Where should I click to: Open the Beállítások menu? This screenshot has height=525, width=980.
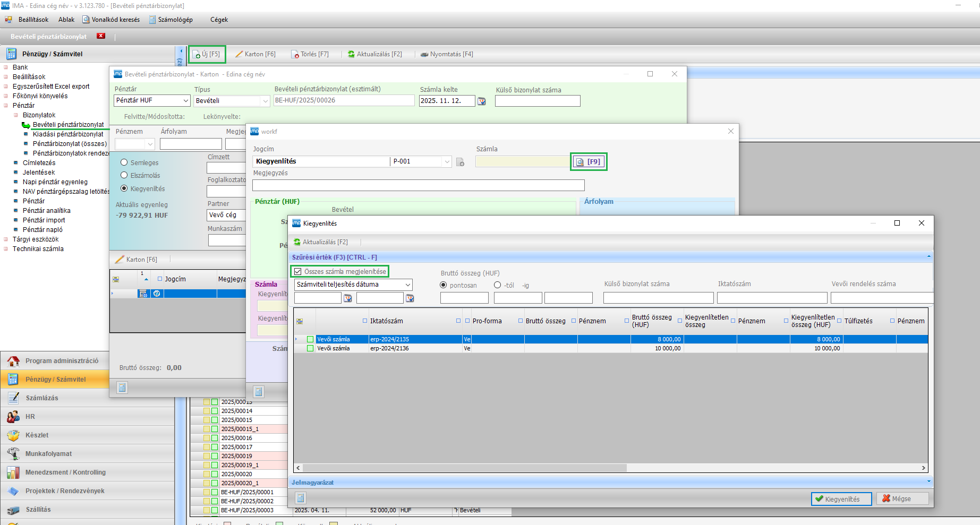point(33,20)
